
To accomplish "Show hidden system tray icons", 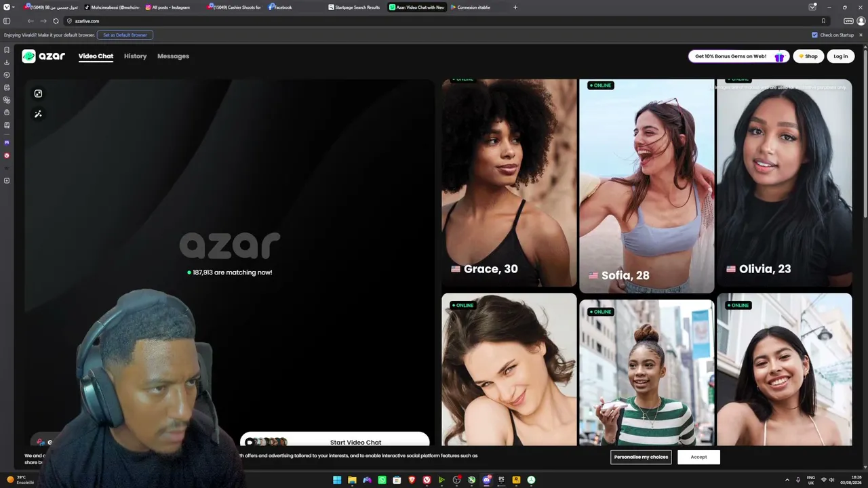I will (787, 480).
